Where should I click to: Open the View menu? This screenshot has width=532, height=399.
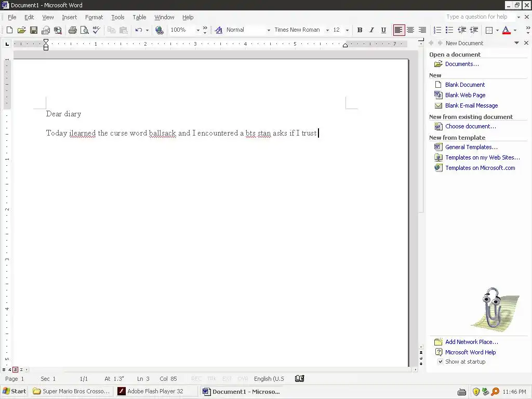pyautogui.click(x=48, y=17)
